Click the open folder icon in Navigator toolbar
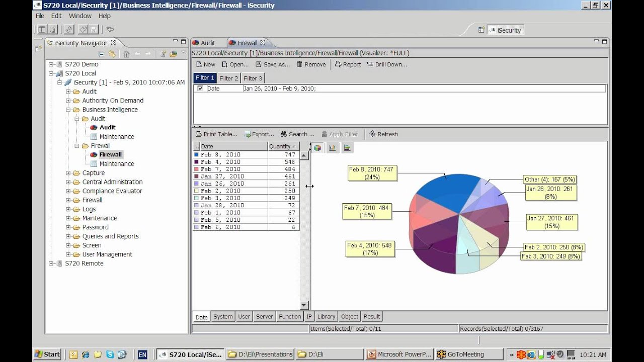 click(x=173, y=54)
